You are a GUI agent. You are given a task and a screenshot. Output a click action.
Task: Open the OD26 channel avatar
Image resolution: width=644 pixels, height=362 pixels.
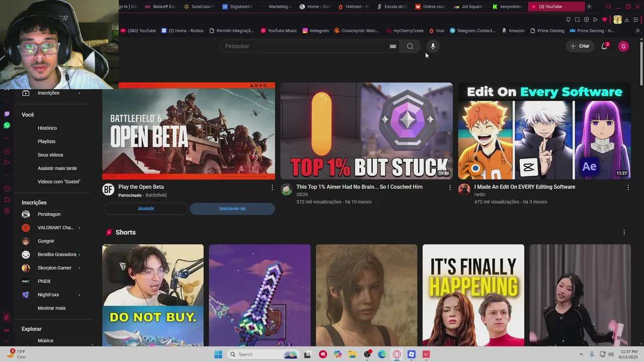tap(286, 190)
